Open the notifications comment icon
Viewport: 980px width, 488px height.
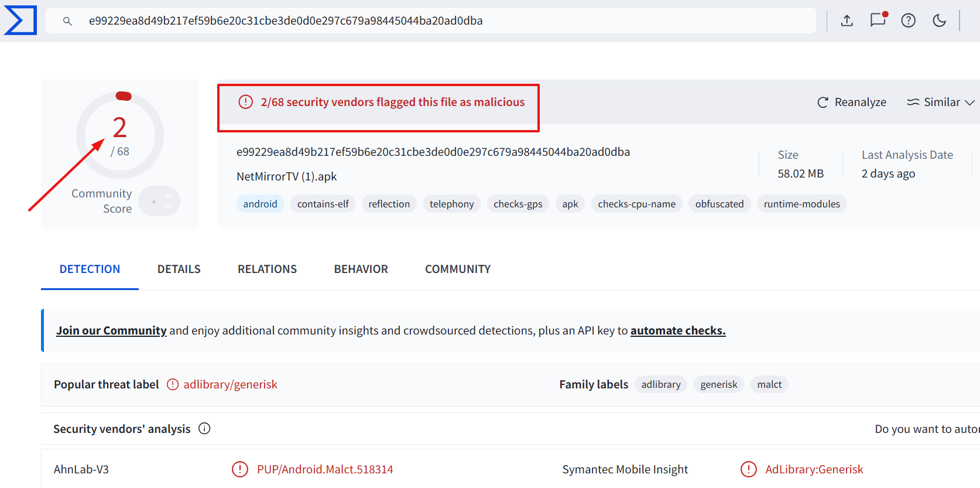click(878, 20)
